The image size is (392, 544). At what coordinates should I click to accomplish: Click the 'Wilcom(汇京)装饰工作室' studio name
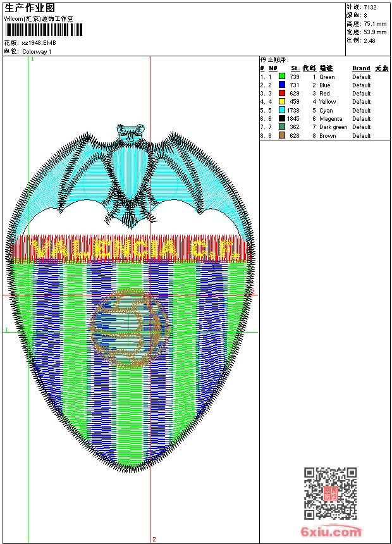click(x=39, y=19)
